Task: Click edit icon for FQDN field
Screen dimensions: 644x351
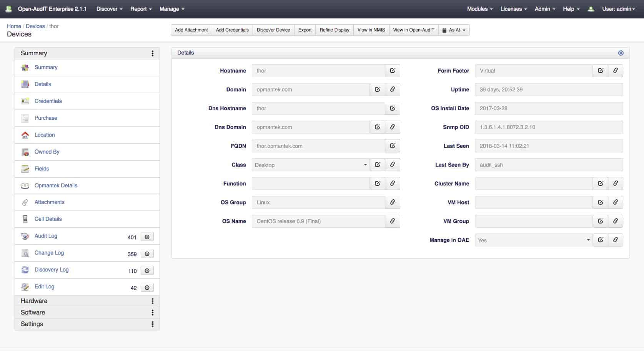Action: [392, 146]
